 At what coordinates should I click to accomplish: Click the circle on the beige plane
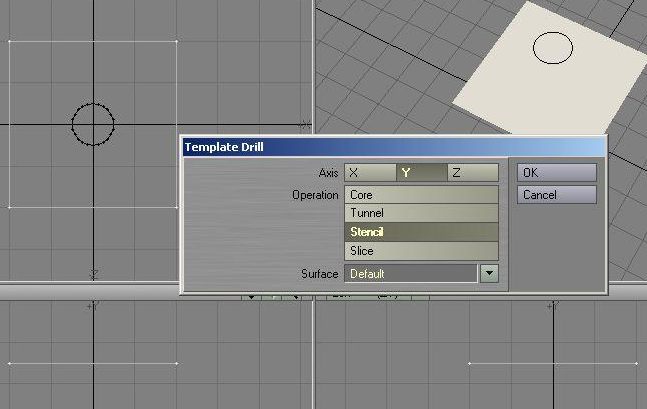pos(553,47)
